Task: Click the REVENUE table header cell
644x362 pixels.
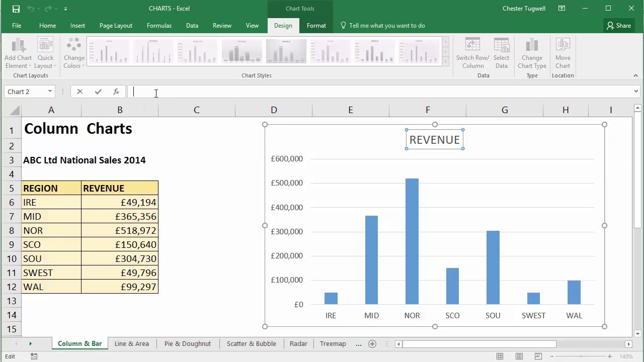Action: point(120,188)
